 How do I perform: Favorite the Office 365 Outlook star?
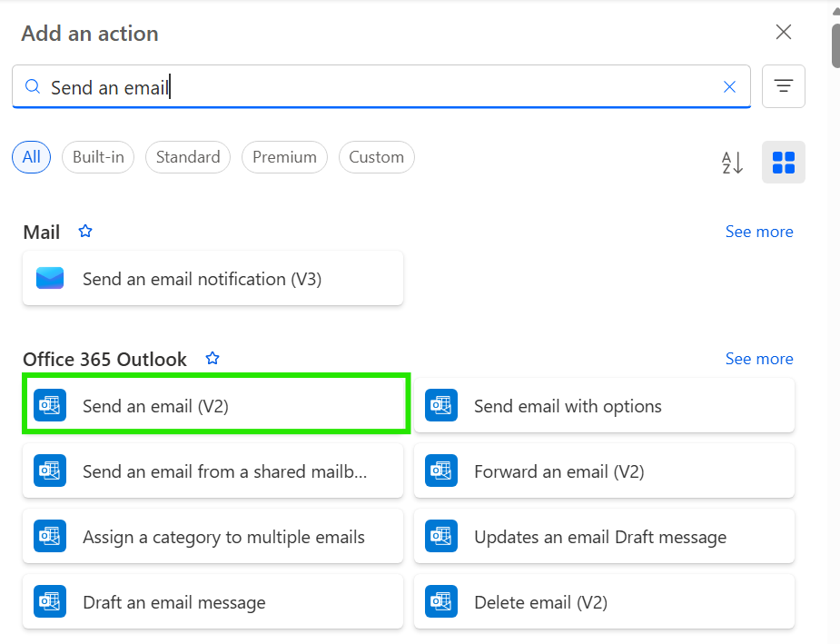(212, 358)
